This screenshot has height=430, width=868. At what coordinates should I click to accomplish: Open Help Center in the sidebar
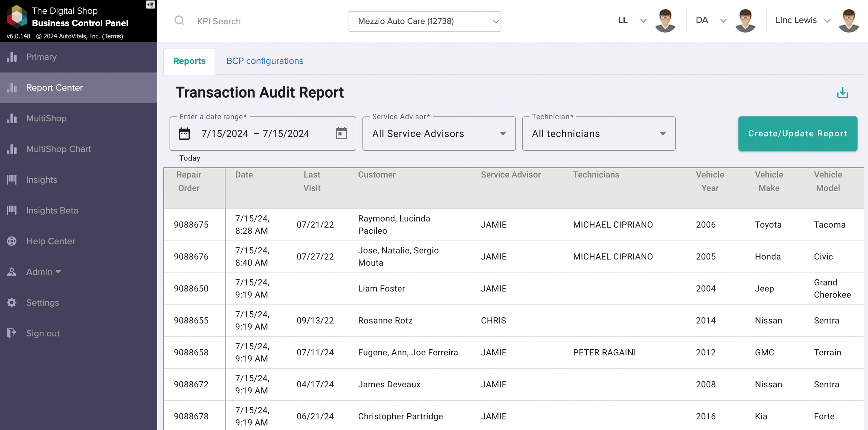click(79, 241)
